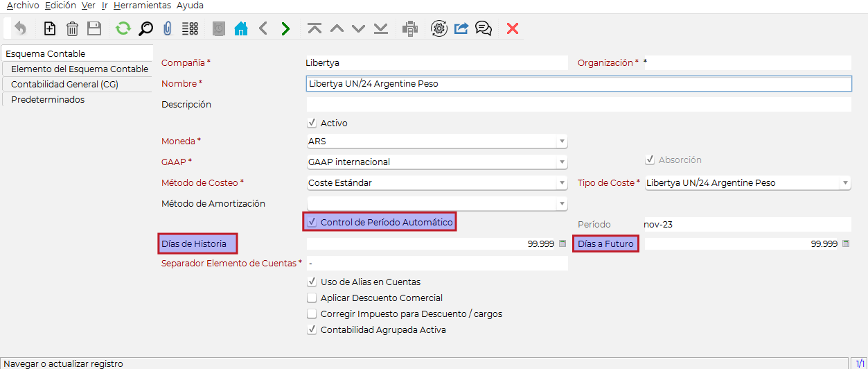Viewport: 868px width, 369px height.
Task: Switch to Contabilidad General (CG) tab
Action: 79,84
